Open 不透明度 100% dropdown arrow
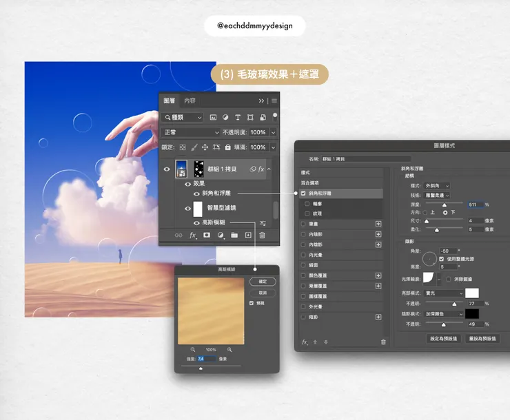The image size is (510, 420). 273,132
